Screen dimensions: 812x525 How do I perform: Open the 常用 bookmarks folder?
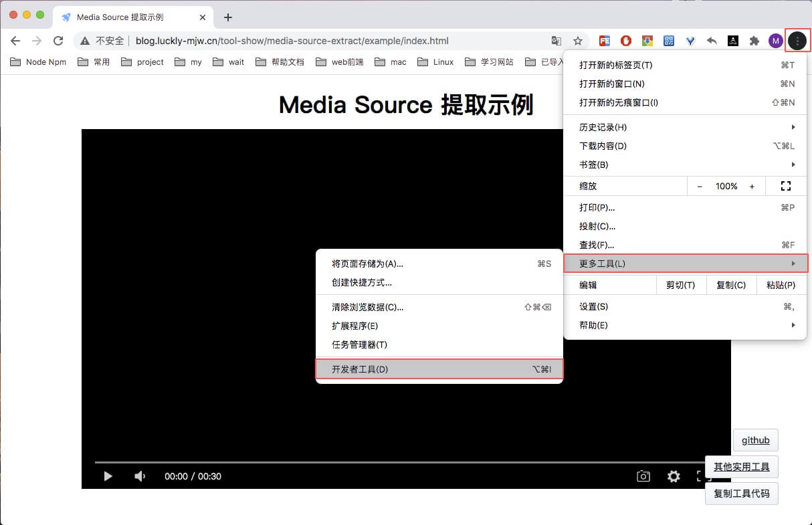coord(94,62)
